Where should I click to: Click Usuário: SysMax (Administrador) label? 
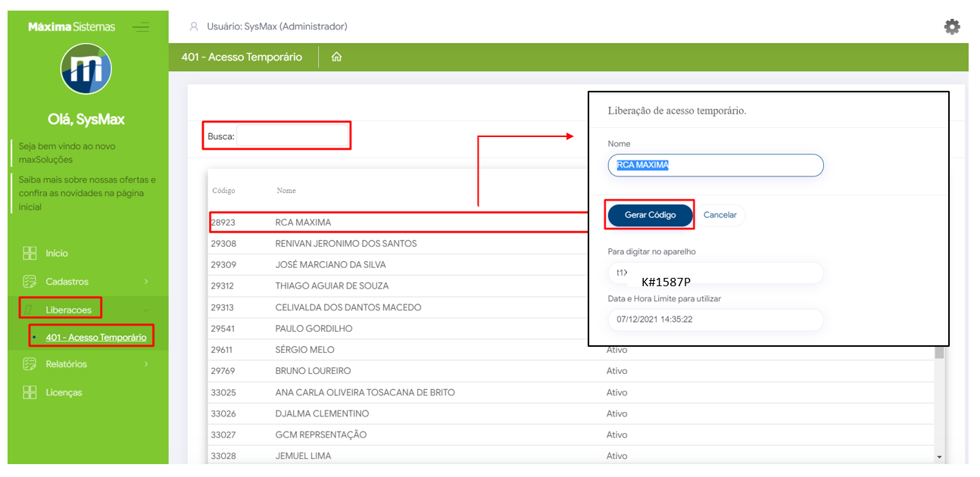tap(277, 26)
